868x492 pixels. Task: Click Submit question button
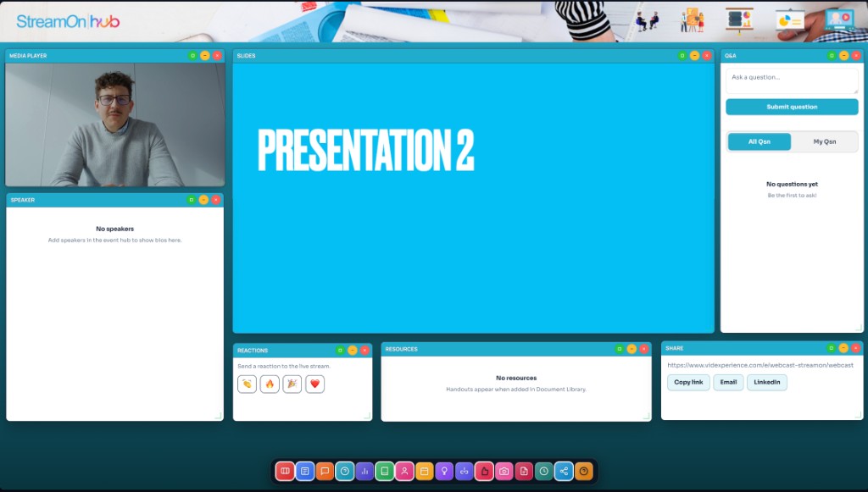pyautogui.click(x=792, y=107)
